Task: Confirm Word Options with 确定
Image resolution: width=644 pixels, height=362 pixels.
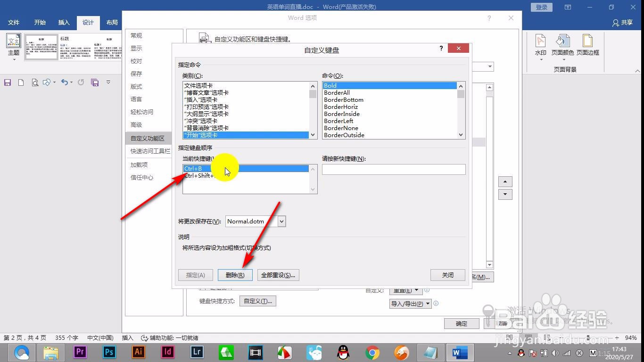Action: [x=462, y=323]
